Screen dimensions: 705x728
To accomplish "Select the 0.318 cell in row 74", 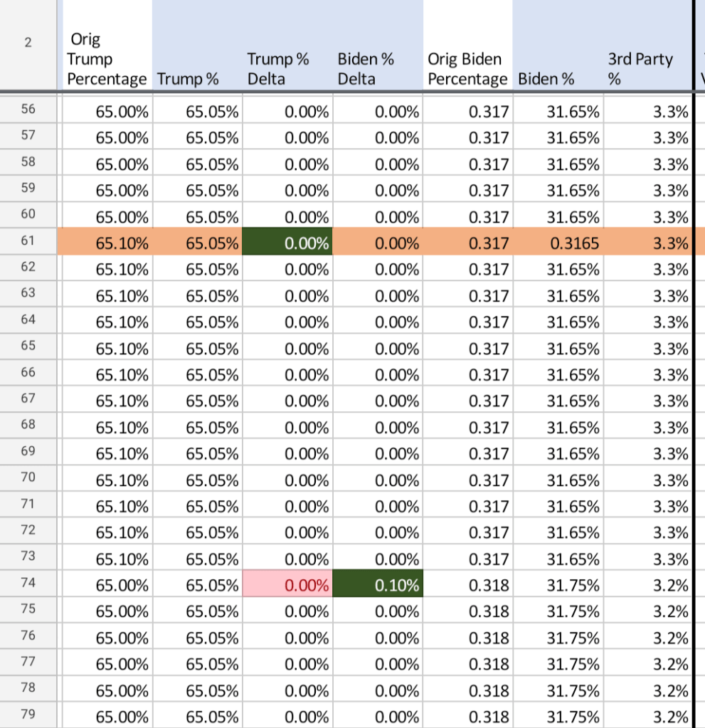I will point(467,585).
